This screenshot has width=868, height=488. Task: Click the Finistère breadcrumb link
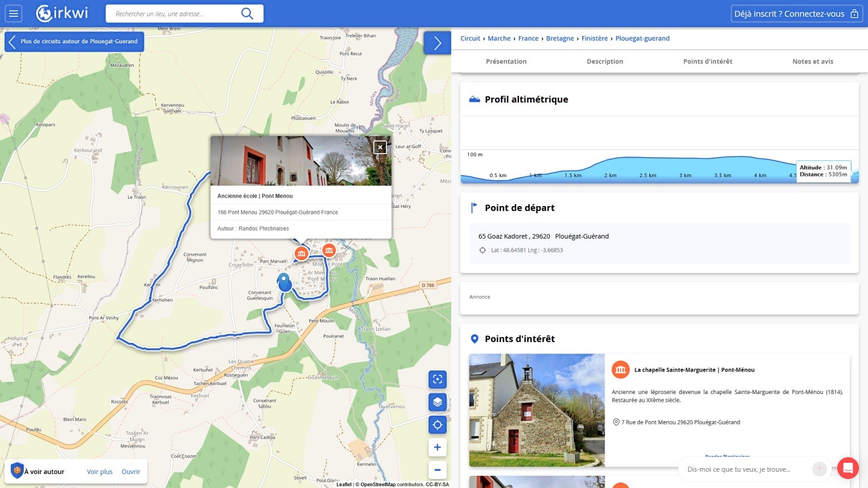594,39
